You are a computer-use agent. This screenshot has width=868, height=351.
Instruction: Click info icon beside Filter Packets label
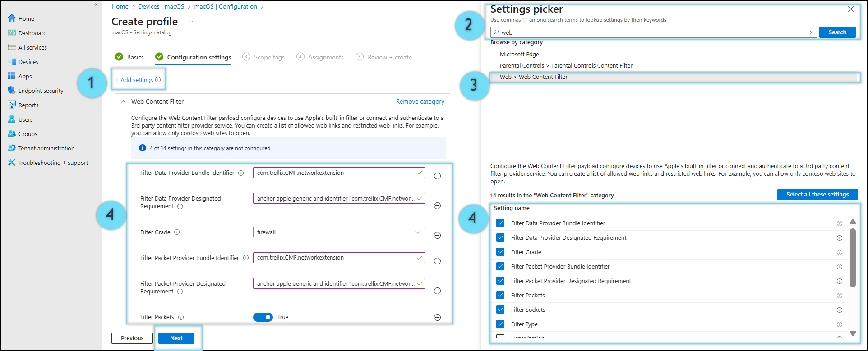(181, 317)
